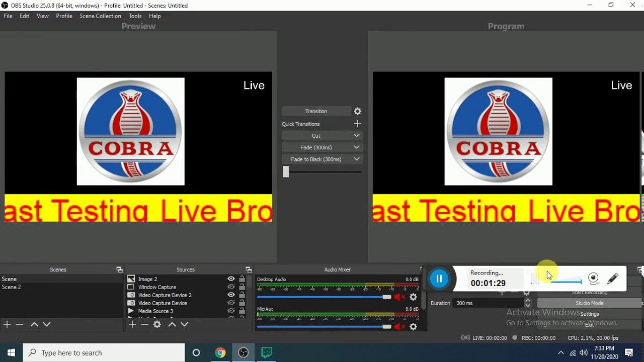Increase or decrease Duration with stepper arrows
The height and width of the screenshot is (362, 644).
pos(528,303)
